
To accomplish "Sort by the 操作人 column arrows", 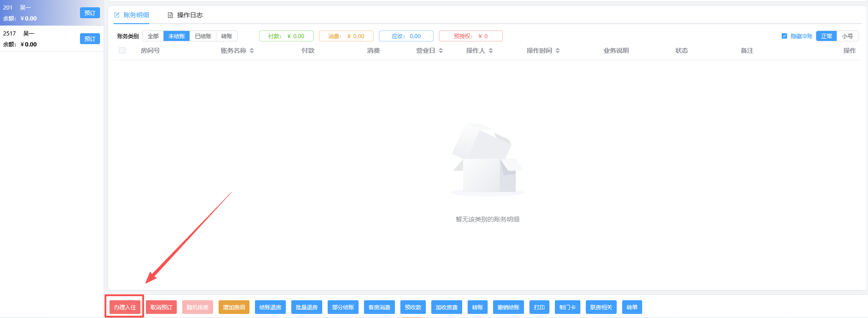I will click(x=491, y=50).
